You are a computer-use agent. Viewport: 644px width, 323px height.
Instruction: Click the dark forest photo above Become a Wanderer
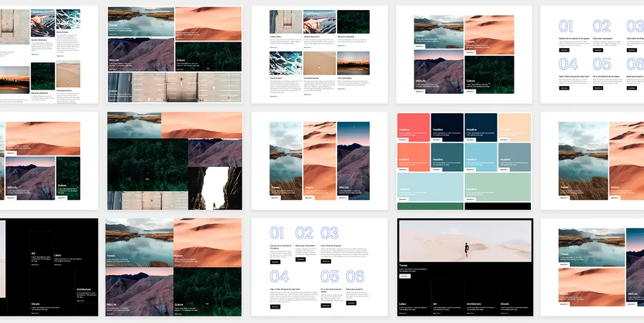pyautogui.click(x=353, y=21)
